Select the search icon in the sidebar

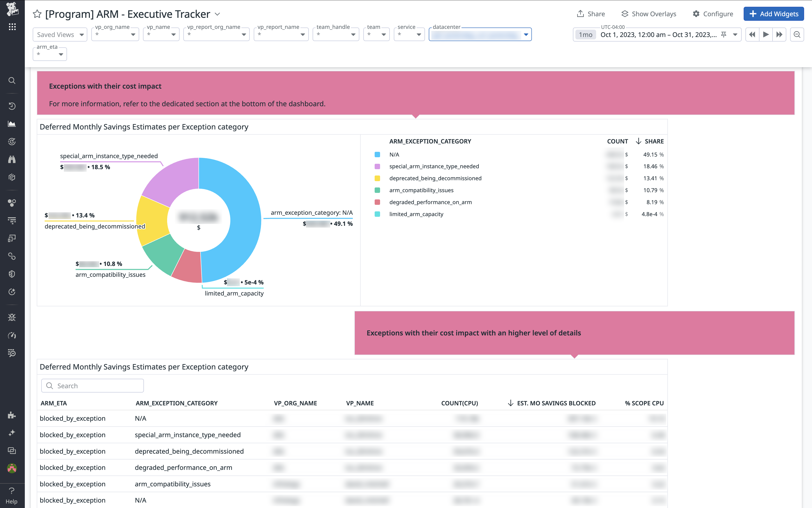[12, 81]
